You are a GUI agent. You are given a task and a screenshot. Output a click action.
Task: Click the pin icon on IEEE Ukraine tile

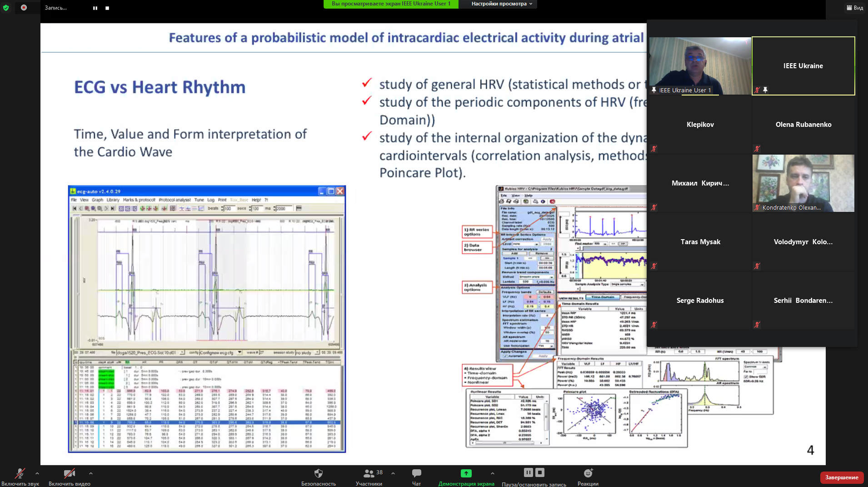pyautogui.click(x=765, y=90)
